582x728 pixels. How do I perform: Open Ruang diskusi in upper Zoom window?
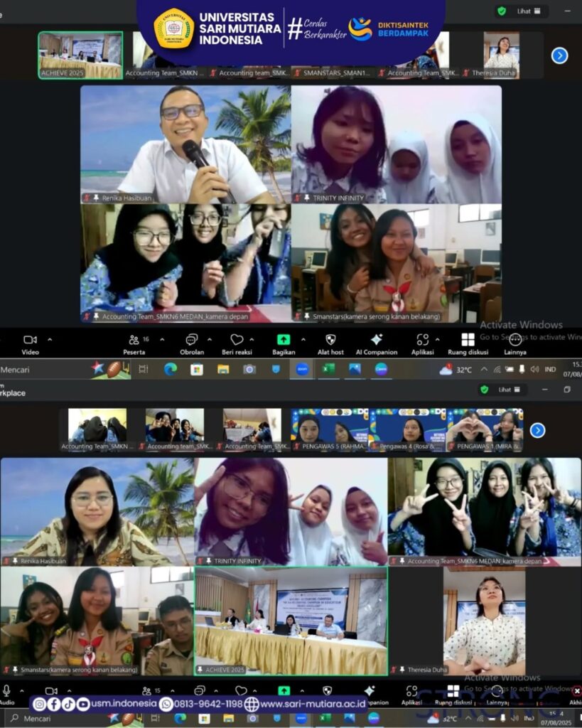[468, 344]
